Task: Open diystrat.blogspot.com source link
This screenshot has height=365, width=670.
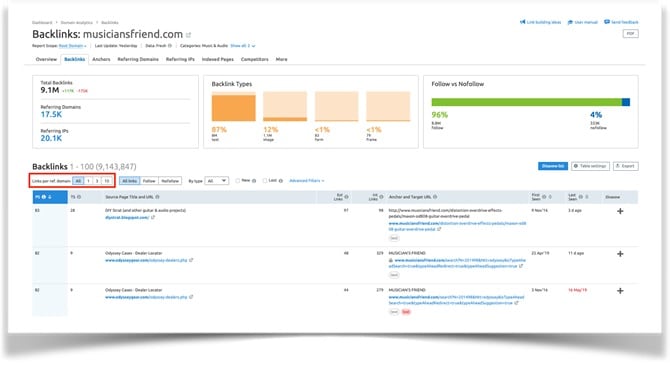Action: [127, 218]
